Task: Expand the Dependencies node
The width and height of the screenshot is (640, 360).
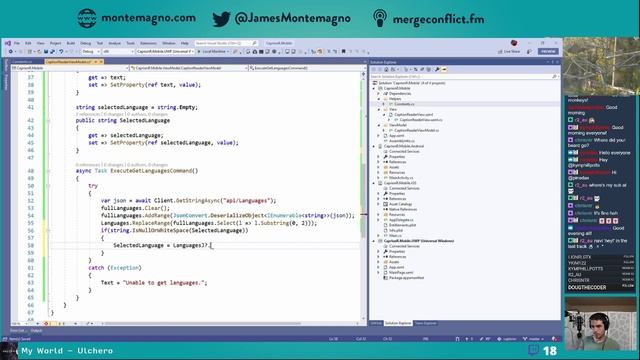Action: coord(379,93)
